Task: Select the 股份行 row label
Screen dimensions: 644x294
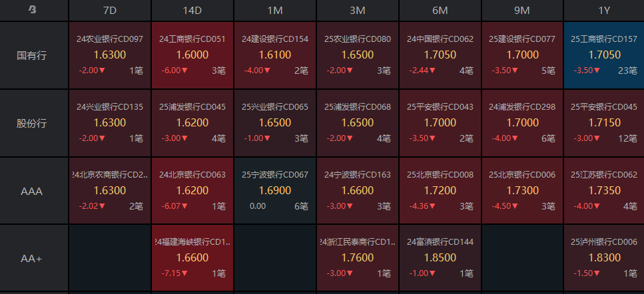Action: [x=31, y=123]
